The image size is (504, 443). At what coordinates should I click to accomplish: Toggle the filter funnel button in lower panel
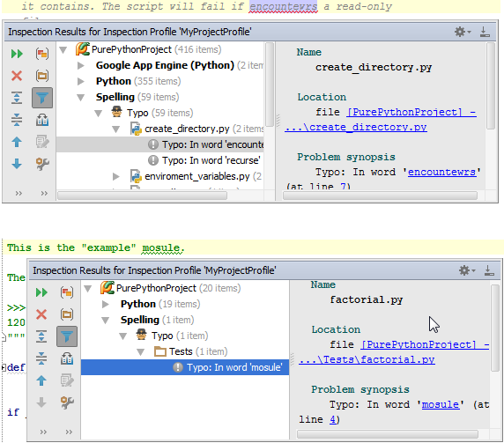click(x=67, y=336)
